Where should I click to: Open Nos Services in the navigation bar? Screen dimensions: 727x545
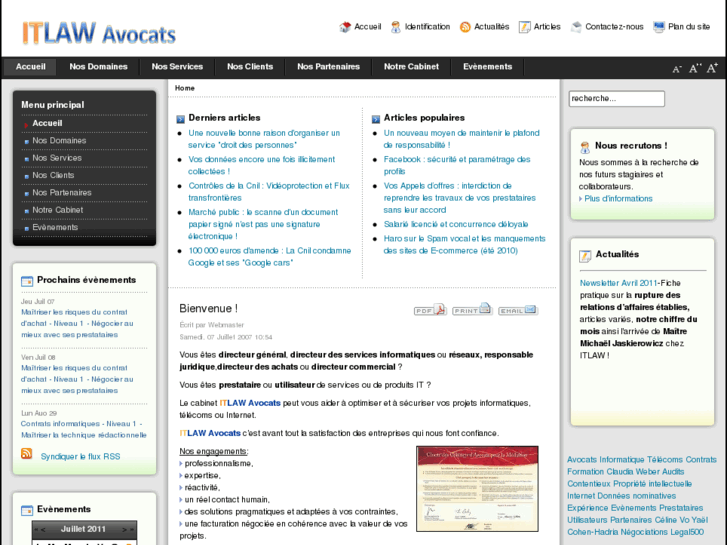pos(177,67)
